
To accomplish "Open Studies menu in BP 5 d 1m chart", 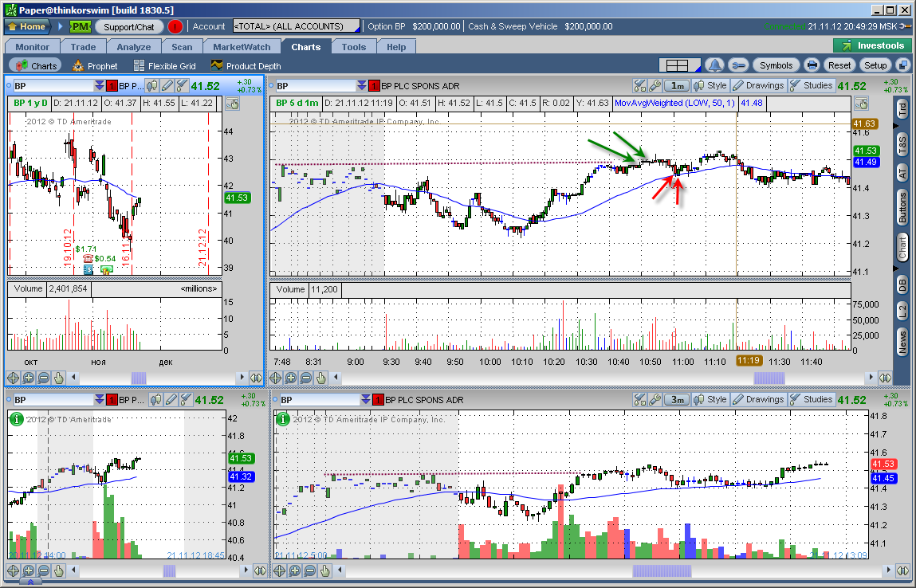I will tap(811, 86).
